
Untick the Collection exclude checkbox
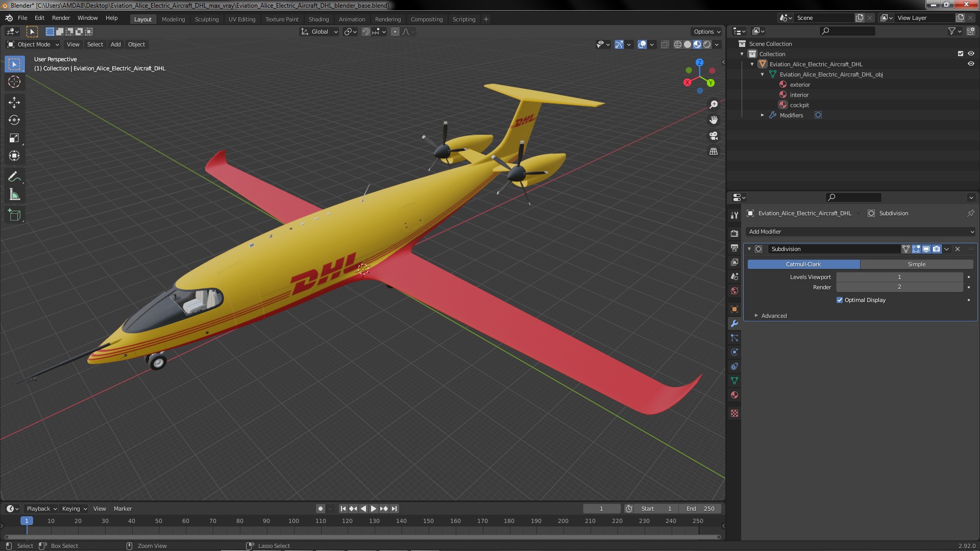coord(961,54)
